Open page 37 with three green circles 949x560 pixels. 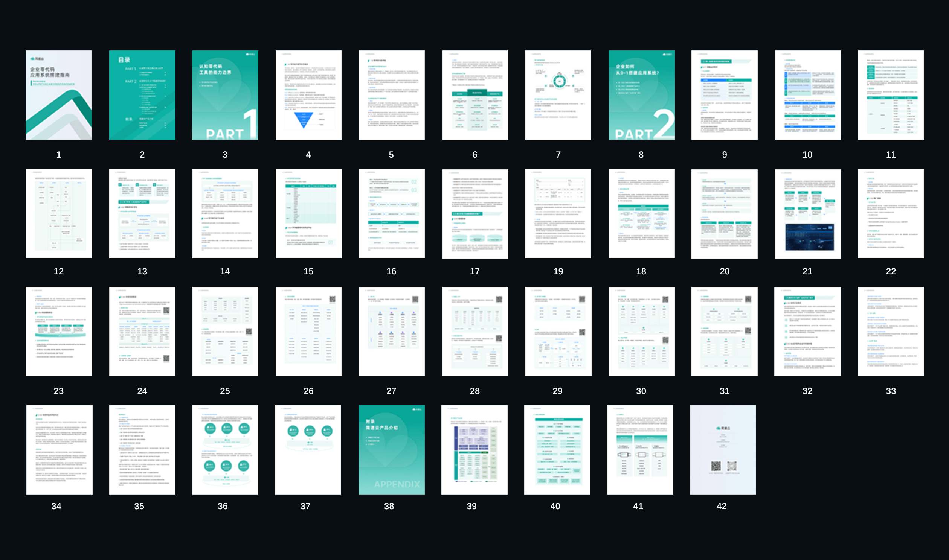(308, 449)
